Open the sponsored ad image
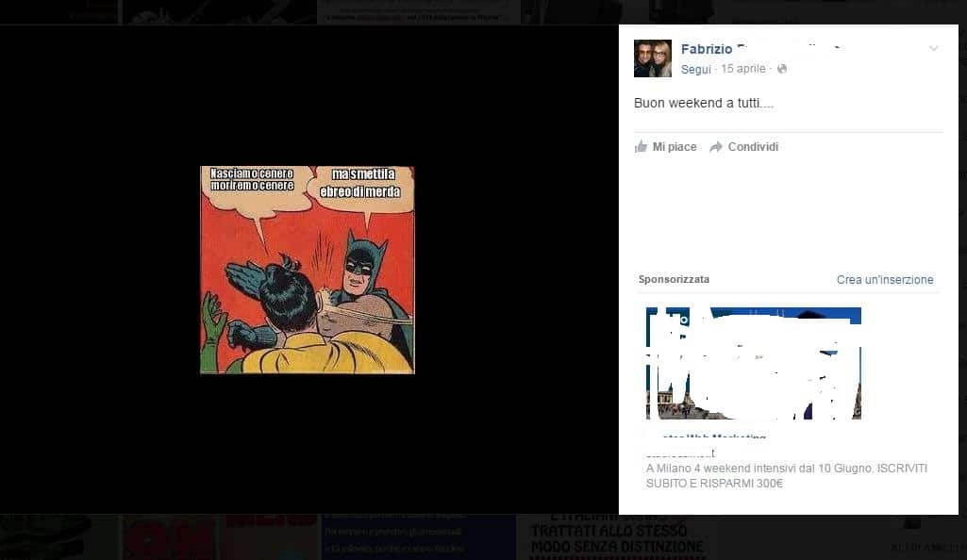Image resolution: width=967 pixels, height=560 pixels. 753,363
